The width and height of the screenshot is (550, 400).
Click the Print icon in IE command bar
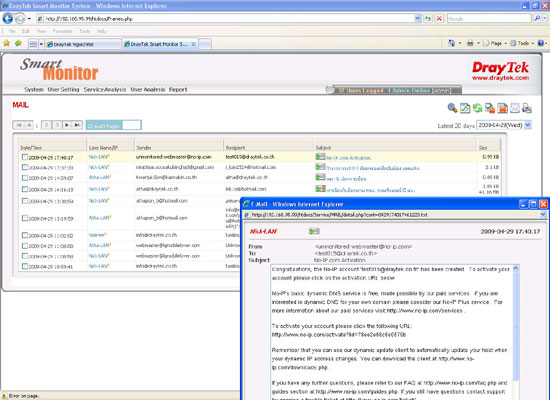coord(470,43)
